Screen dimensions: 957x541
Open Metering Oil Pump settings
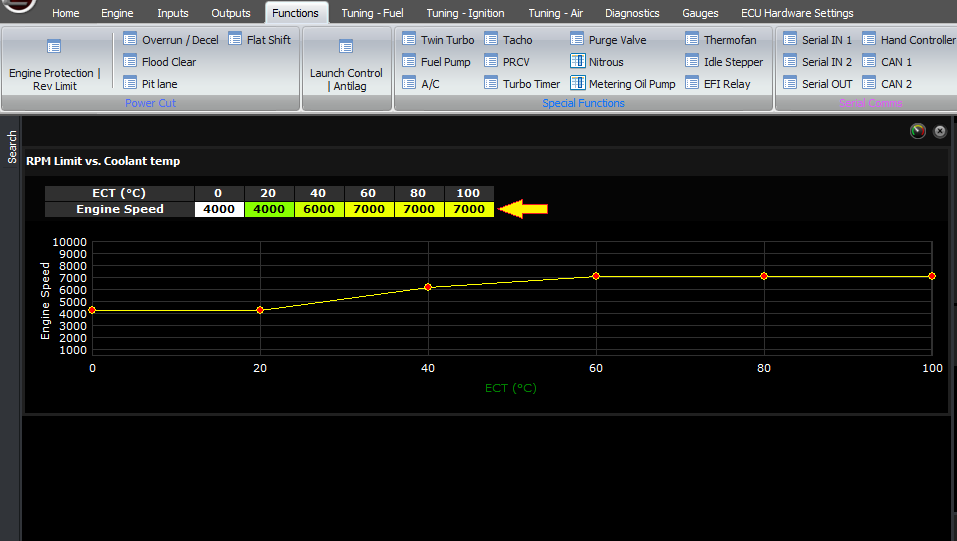coord(623,84)
